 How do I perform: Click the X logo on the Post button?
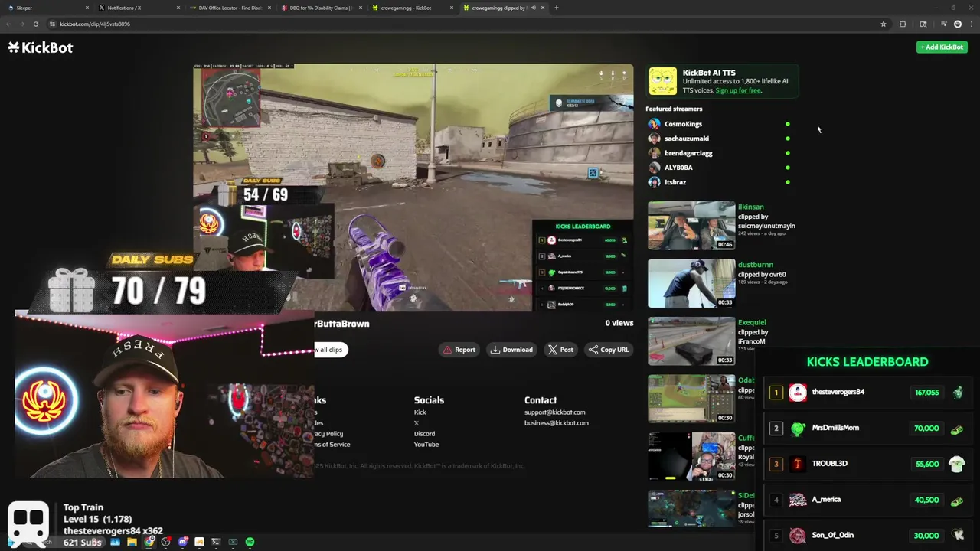(x=552, y=350)
